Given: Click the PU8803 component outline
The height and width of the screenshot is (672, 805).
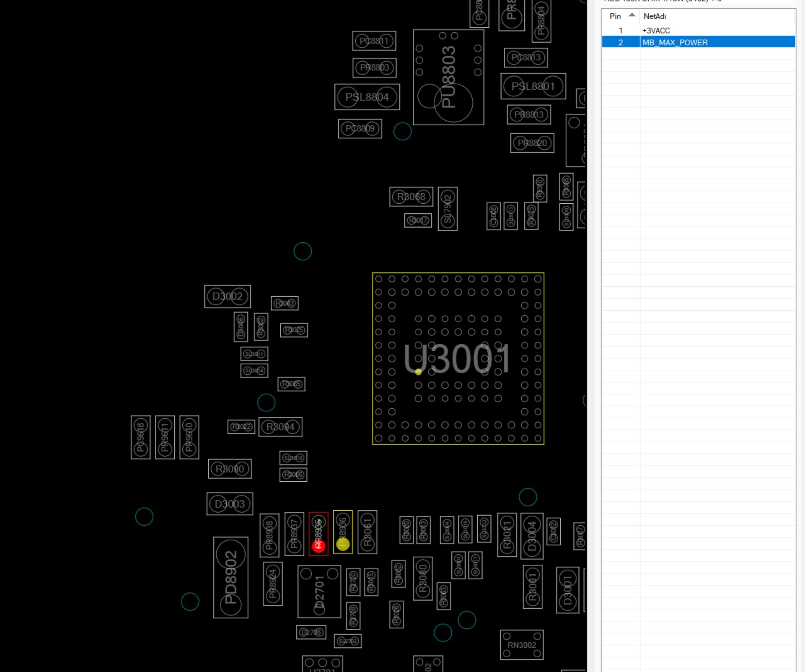Looking at the screenshot, I should (x=448, y=77).
